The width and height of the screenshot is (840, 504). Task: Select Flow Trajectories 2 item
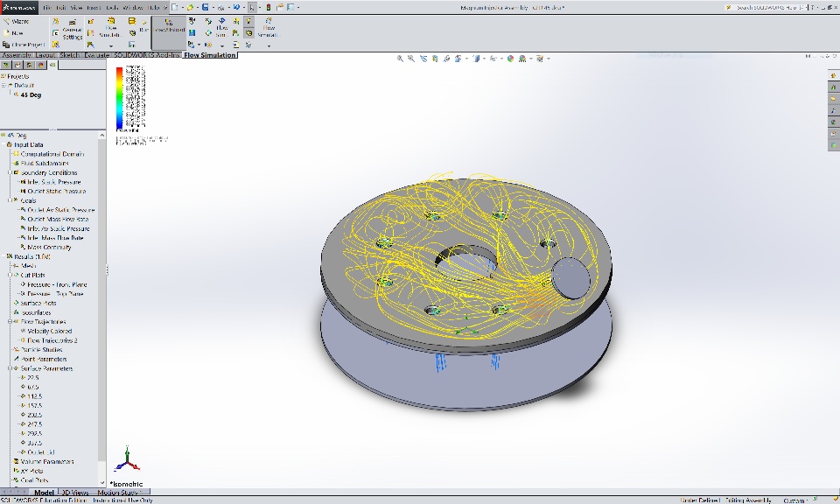coord(52,340)
